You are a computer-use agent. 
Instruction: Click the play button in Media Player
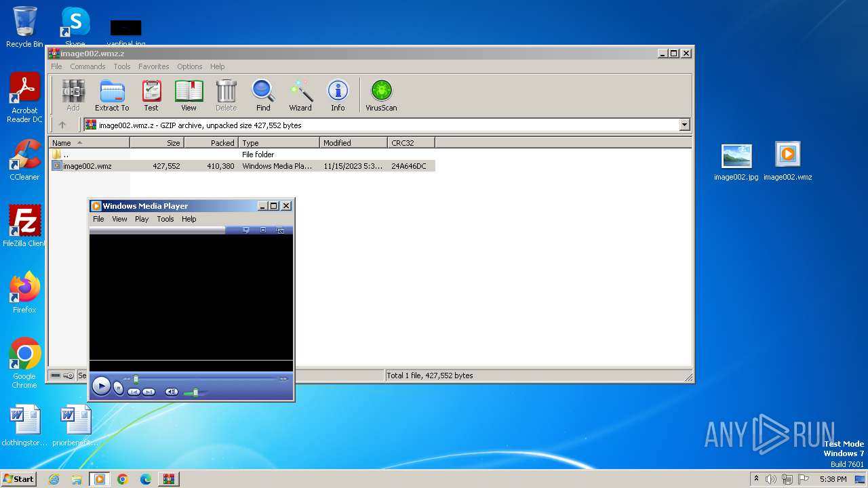(x=101, y=386)
